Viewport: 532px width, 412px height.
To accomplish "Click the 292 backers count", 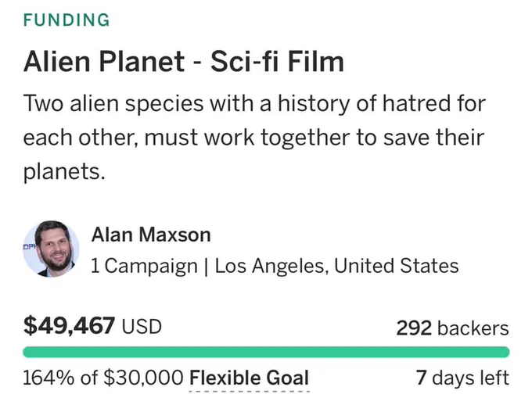I will click(452, 328).
